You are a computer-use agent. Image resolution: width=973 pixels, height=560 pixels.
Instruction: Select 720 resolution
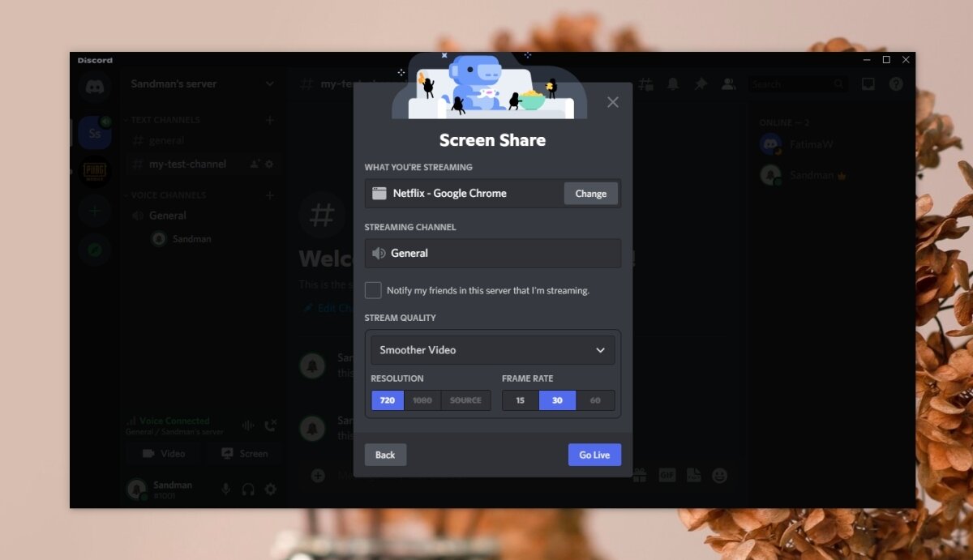coord(388,400)
